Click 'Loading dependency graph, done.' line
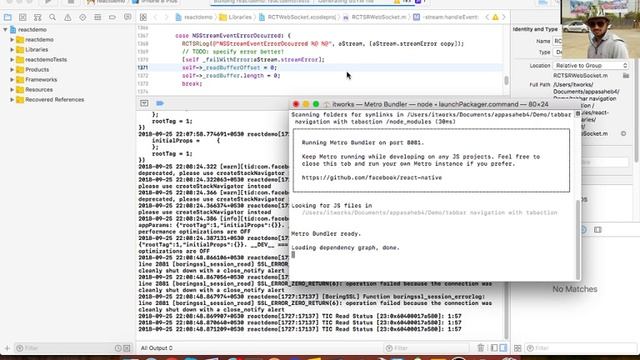The height and width of the screenshot is (360, 640). pos(345,248)
